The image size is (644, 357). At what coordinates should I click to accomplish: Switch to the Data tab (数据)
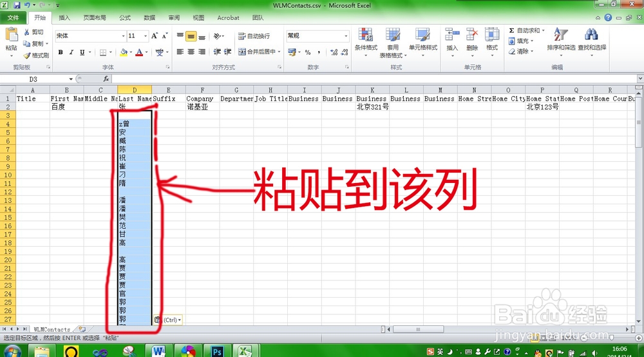point(149,17)
